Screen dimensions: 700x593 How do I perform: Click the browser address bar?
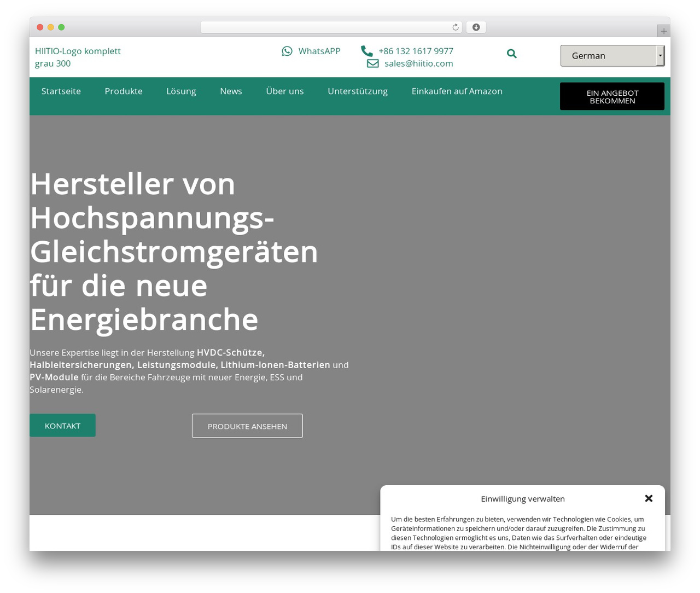point(331,27)
